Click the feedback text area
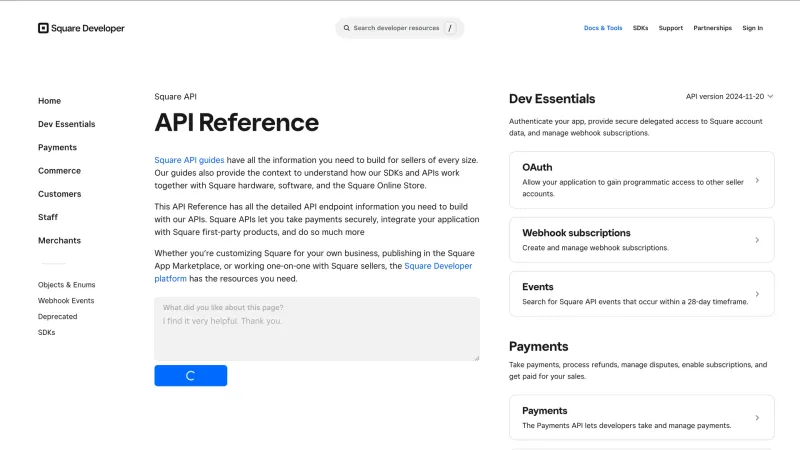The image size is (800, 450). pyautogui.click(x=317, y=329)
